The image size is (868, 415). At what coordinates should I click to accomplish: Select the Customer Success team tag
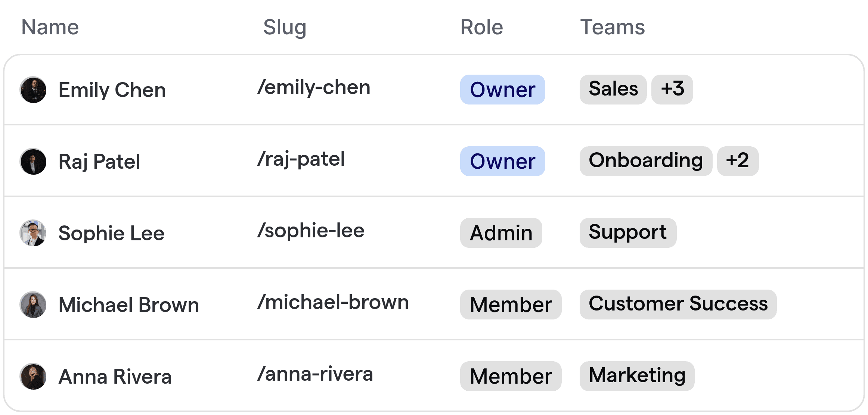(x=679, y=304)
